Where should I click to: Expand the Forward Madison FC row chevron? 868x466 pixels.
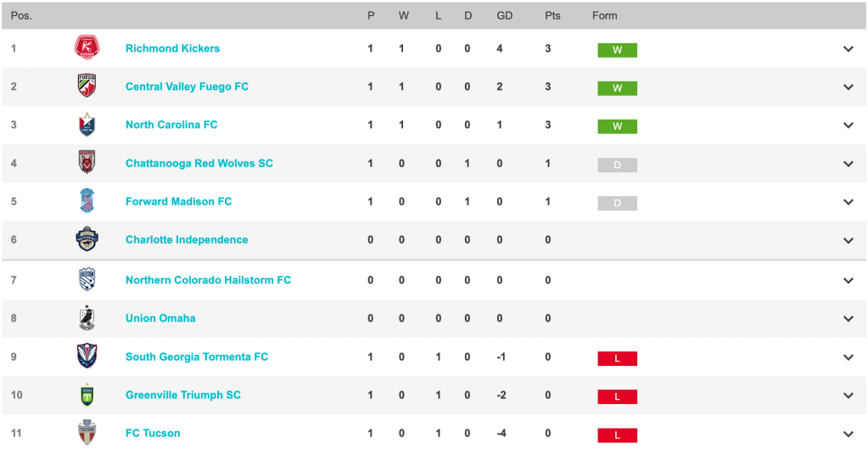tap(848, 202)
